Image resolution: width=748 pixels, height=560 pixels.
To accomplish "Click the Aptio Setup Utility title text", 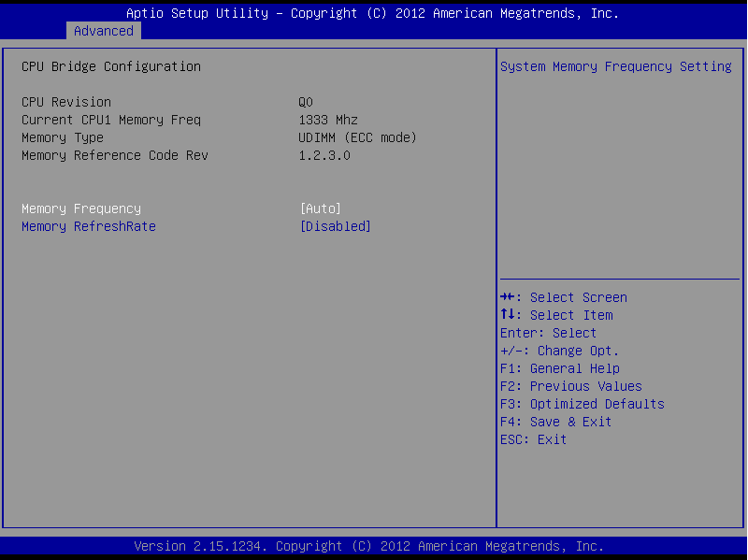I will point(372,13).
